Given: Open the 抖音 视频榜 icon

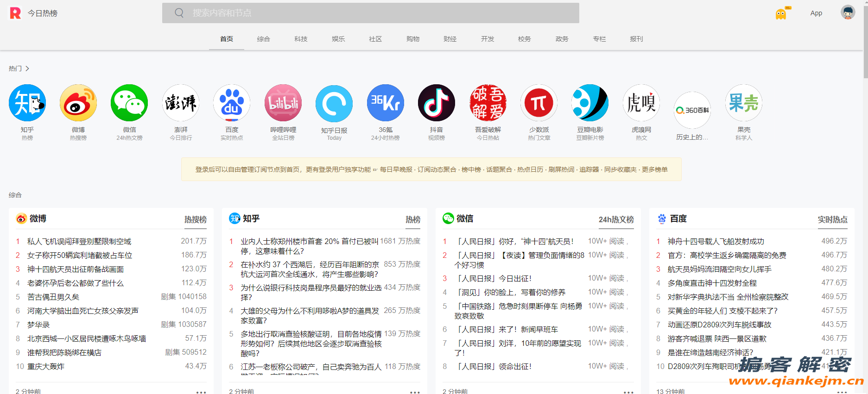Looking at the screenshot, I should [x=437, y=103].
